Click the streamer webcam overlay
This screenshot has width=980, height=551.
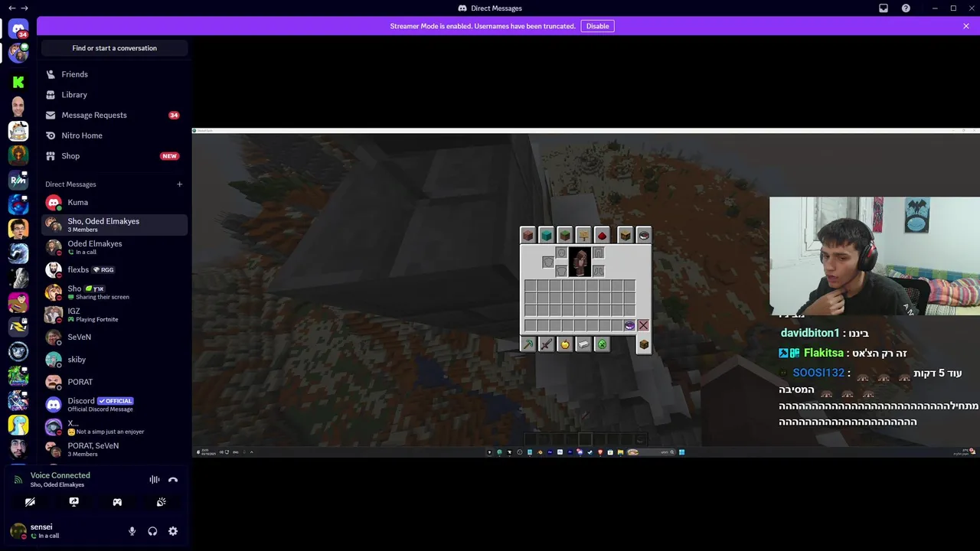[x=874, y=256]
